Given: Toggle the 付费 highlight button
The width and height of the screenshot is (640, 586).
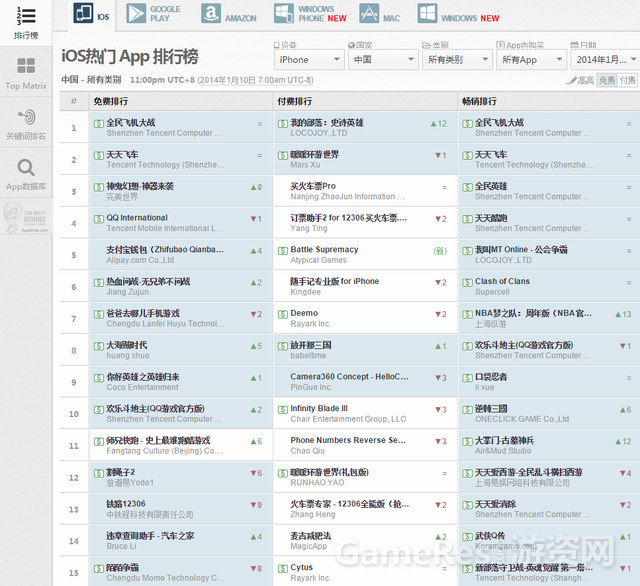Looking at the screenshot, I should click(628, 80).
